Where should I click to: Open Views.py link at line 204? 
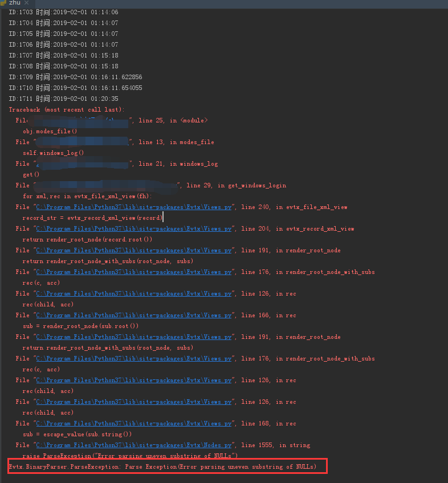point(134,229)
